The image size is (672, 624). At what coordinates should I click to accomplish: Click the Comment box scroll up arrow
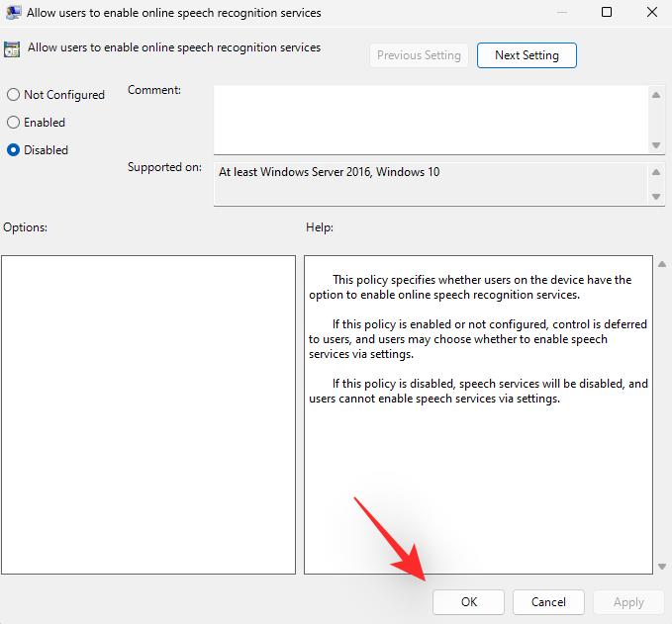click(656, 95)
